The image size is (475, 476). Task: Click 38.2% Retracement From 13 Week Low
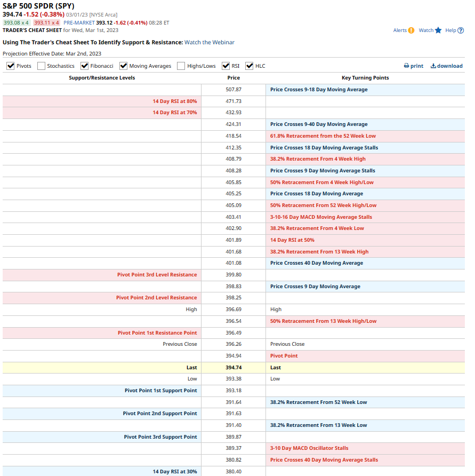pos(318,425)
